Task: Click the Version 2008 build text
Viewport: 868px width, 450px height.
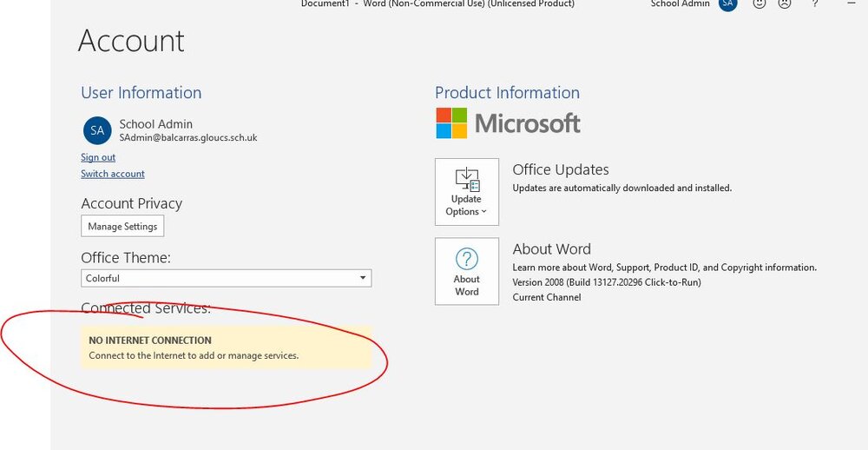Action: (607, 282)
